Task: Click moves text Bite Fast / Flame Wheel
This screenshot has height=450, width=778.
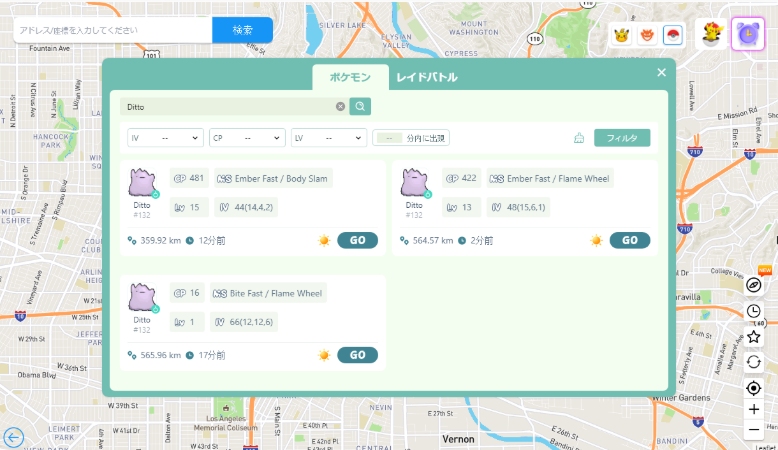Action: 276,293
